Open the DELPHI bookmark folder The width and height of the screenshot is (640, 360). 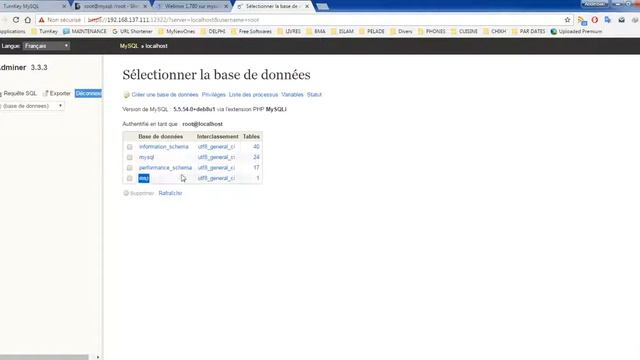213,31
